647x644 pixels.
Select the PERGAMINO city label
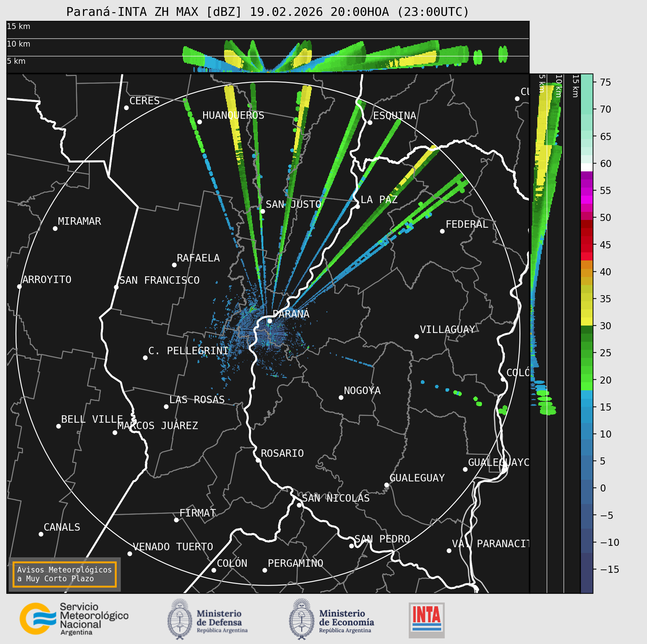(296, 563)
